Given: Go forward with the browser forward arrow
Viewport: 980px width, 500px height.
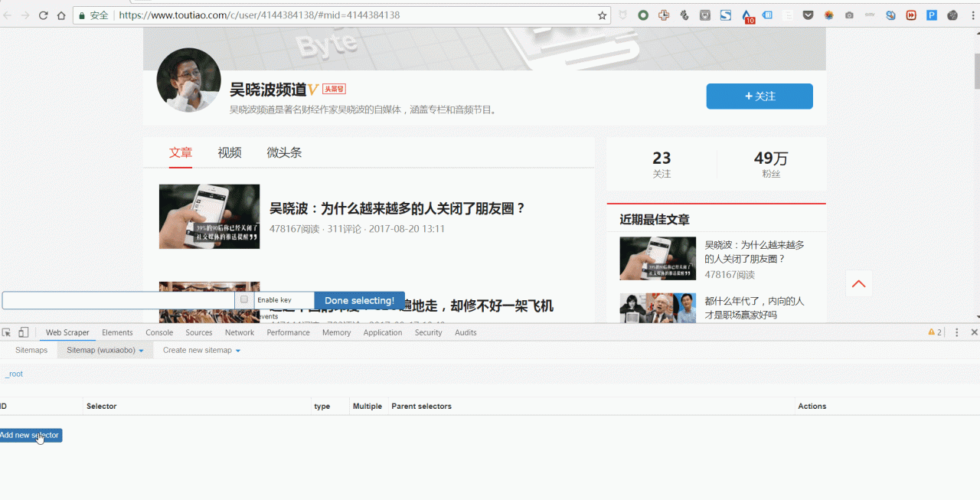Looking at the screenshot, I should (x=25, y=15).
